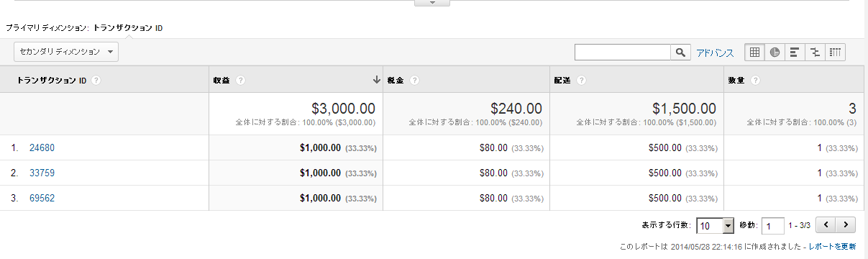Select the comparison view icon
The image size is (868, 259).
click(x=815, y=53)
